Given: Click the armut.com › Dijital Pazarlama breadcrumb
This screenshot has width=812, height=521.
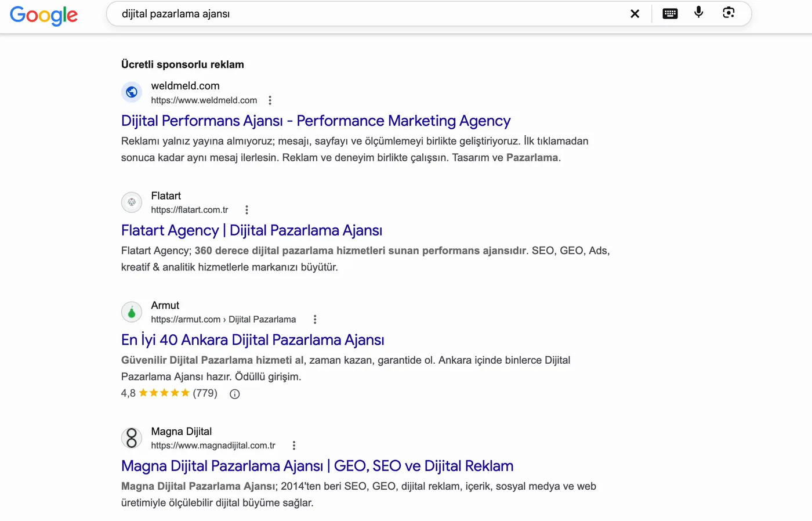Looking at the screenshot, I should [223, 320].
